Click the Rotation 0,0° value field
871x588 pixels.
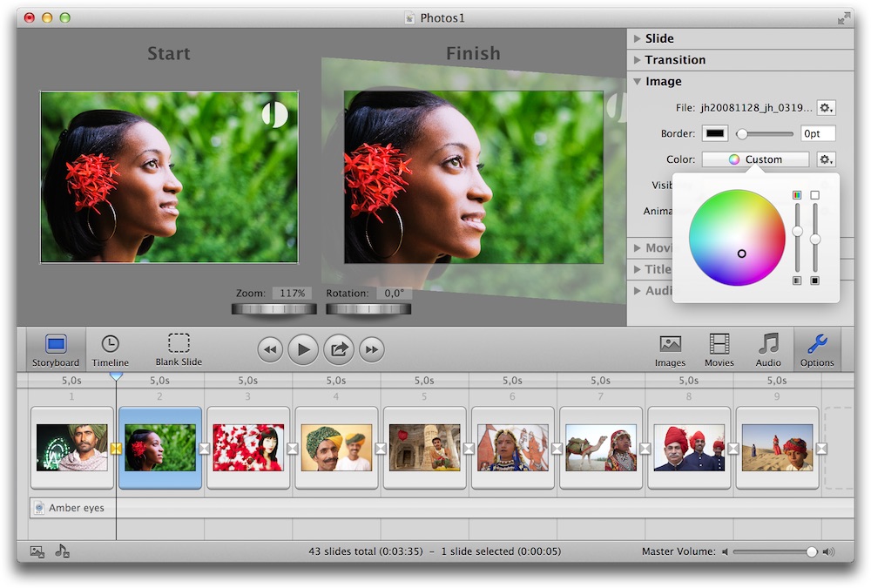[x=394, y=293]
